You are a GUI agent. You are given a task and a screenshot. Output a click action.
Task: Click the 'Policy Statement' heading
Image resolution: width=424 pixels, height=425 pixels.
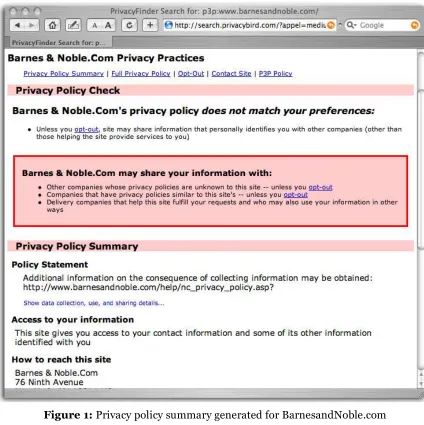(x=50, y=265)
